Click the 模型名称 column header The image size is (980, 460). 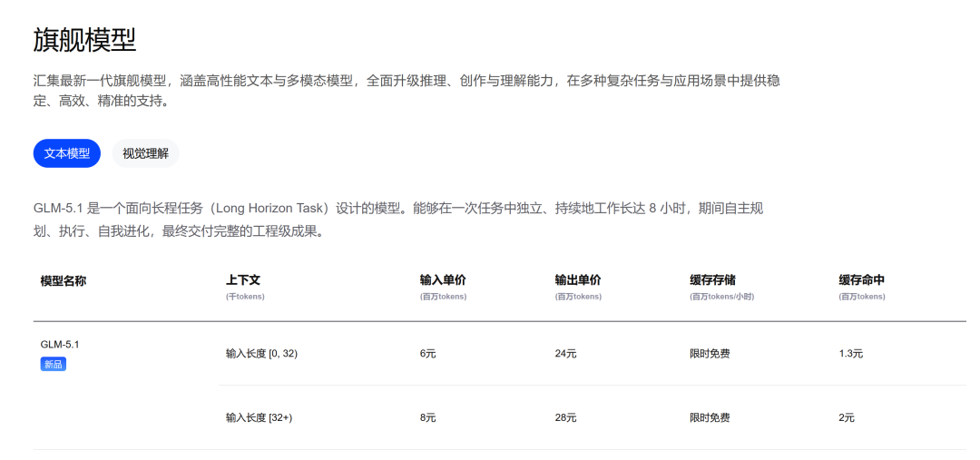64,280
